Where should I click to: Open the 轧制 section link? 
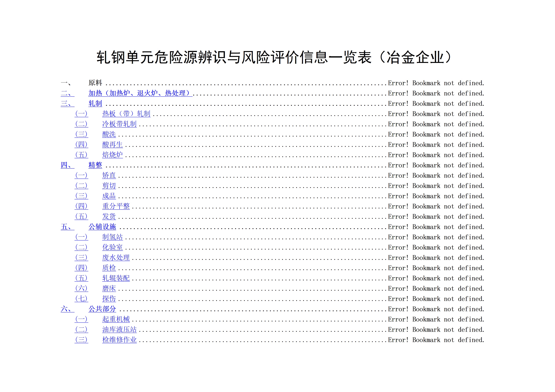click(x=95, y=104)
